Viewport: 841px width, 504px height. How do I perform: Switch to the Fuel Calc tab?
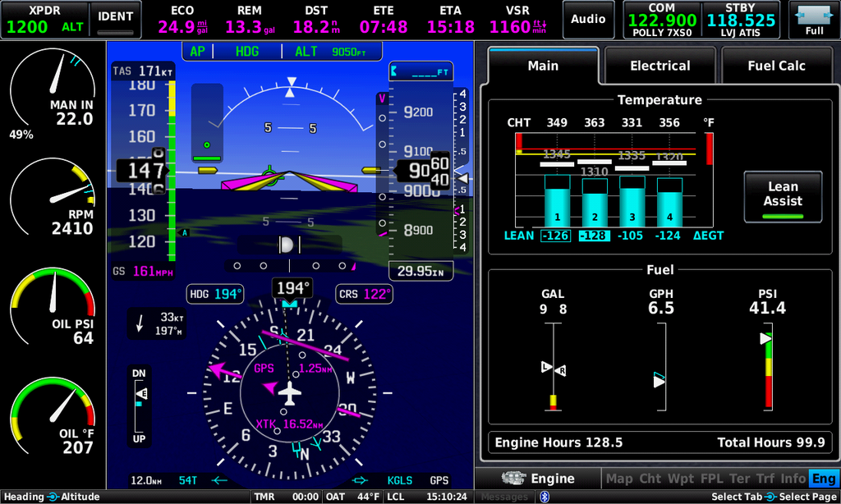tap(775, 66)
